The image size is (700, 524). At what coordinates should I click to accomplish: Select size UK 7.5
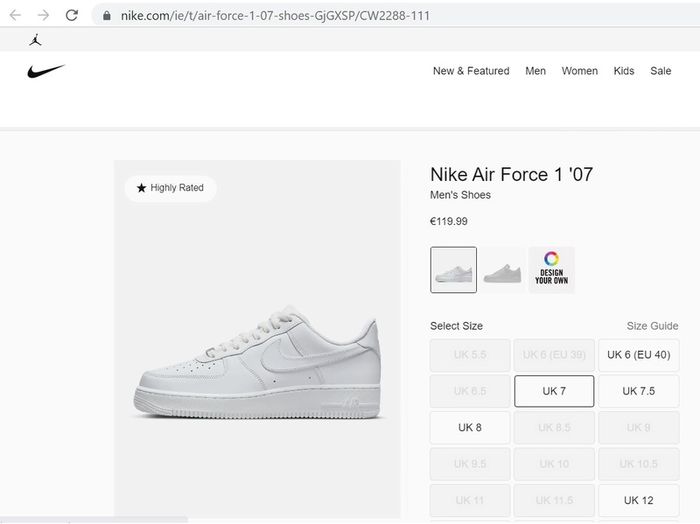[x=638, y=391]
